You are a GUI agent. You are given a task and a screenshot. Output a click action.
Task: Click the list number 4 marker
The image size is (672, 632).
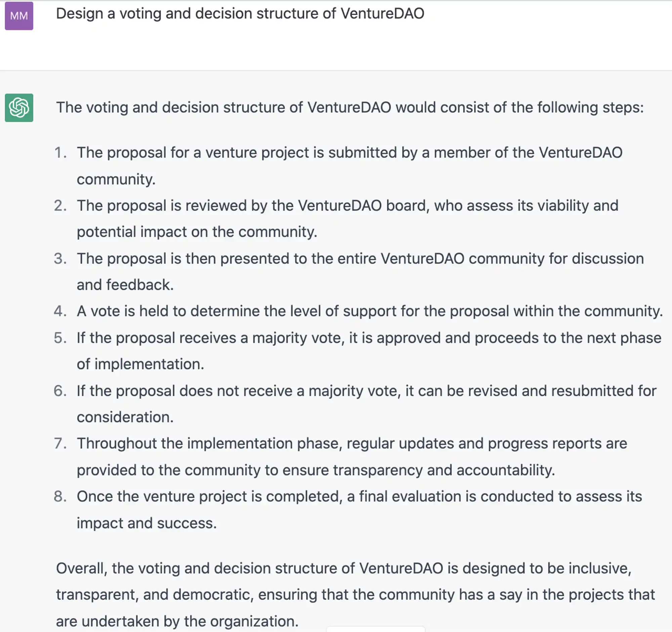(60, 311)
